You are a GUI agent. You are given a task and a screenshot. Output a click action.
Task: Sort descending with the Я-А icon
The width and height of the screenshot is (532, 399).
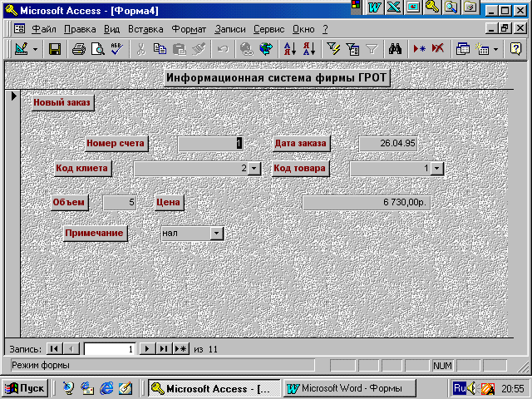click(309, 50)
